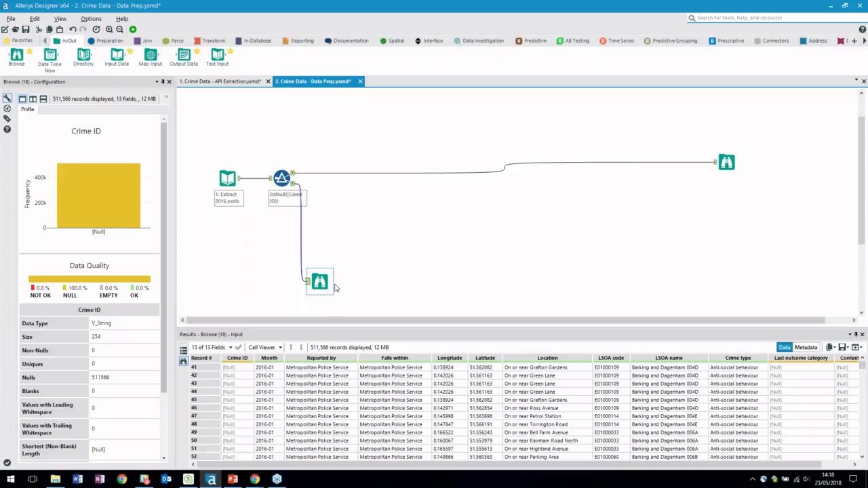The width and height of the screenshot is (868, 488).
Task: Open Windows Start menu
Action: coord(10,479)
